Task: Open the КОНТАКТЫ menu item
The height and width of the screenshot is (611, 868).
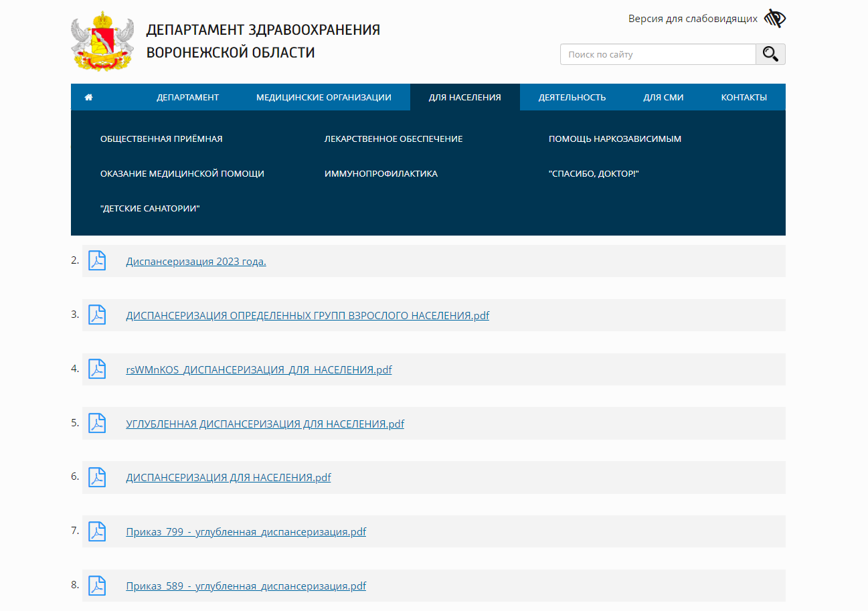Action: coord(744,97)
